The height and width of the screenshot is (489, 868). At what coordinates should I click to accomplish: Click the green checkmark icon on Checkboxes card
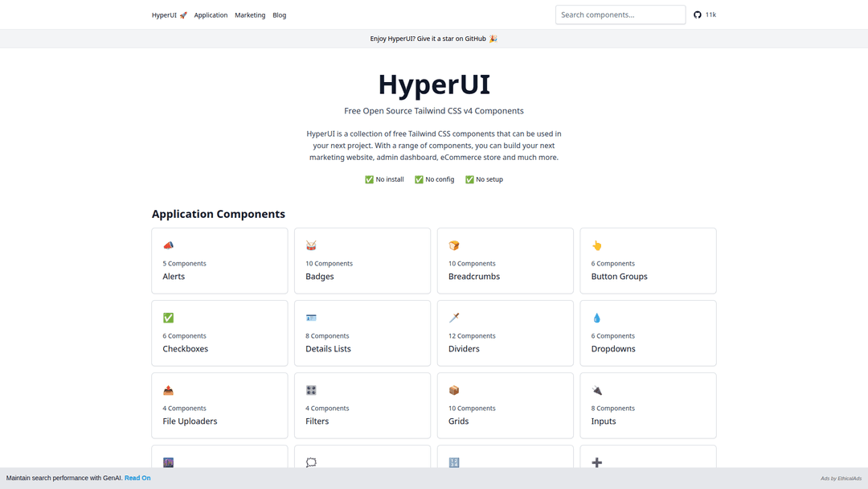pos(168,318)
